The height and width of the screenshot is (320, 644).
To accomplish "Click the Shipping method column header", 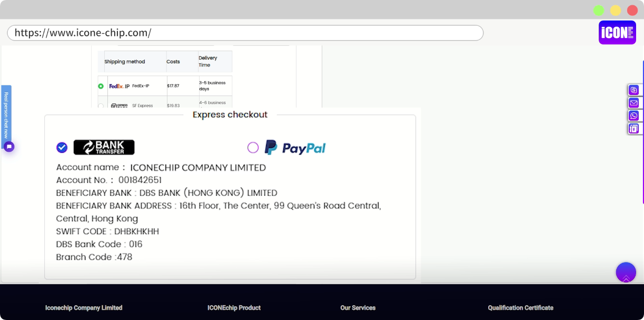I will 125,62.
